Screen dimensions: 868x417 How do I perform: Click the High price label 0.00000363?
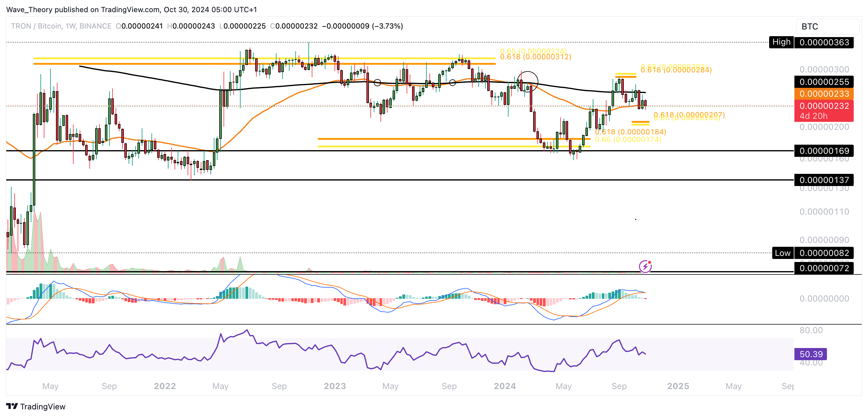click(824, 43)
